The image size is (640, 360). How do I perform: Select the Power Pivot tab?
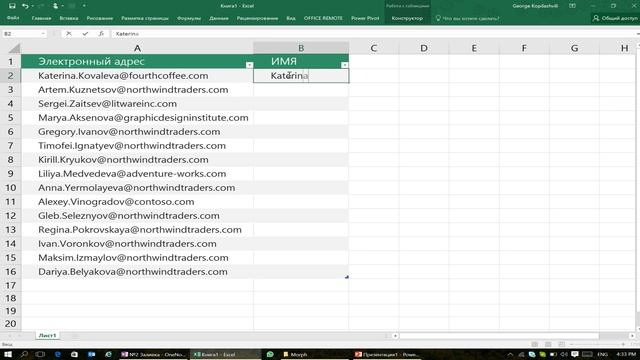coord(365,18)
